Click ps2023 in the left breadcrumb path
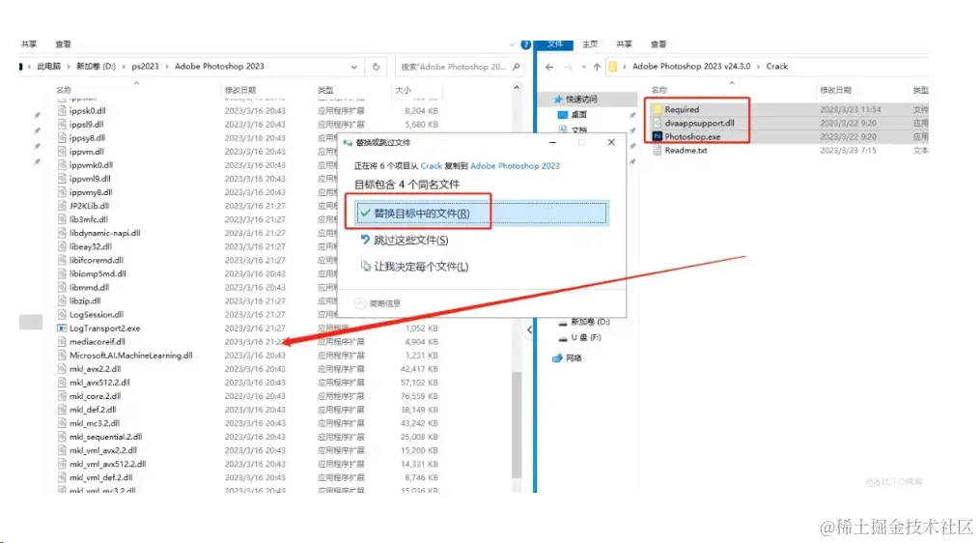Screen dimensions: 980x543 (145, 67)
